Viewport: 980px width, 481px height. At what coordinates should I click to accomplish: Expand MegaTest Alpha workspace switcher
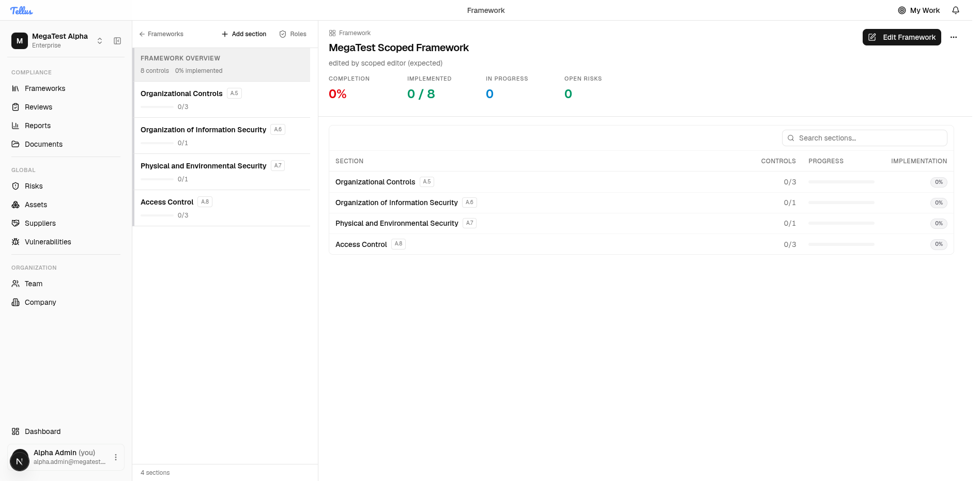tap(100, 41)
